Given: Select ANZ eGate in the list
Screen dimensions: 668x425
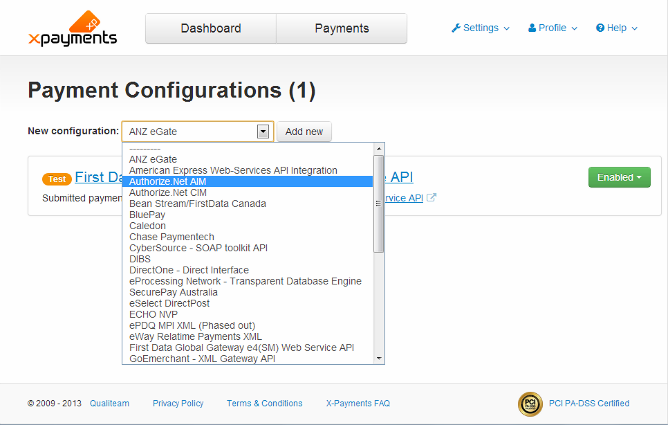Looking at the screenshot, I should pyautogui.click(x=248, y=159).
